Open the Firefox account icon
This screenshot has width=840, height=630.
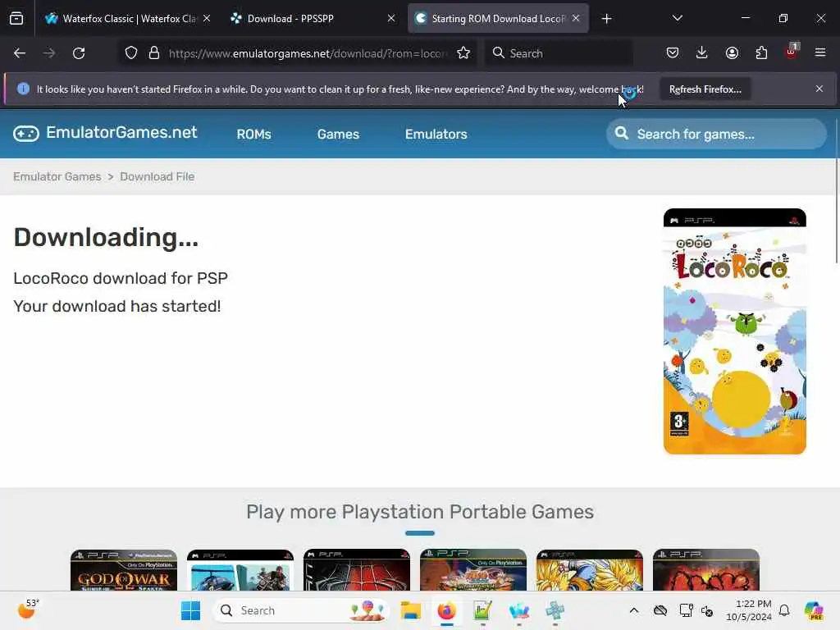(x=732, y=52)
